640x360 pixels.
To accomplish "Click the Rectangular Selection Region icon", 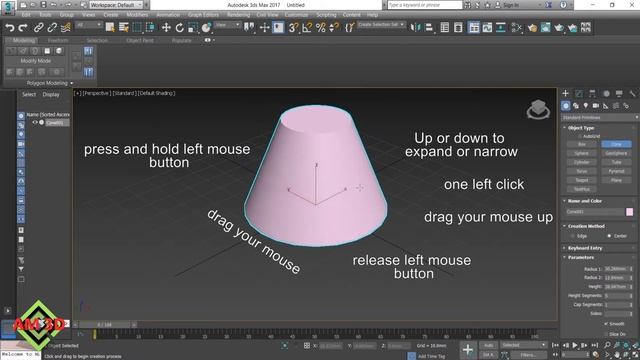I will click(x=137, y=27).
